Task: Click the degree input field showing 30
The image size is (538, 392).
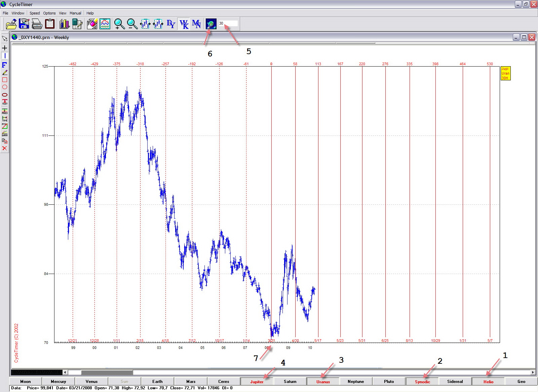Action: (x=229, y=24)
